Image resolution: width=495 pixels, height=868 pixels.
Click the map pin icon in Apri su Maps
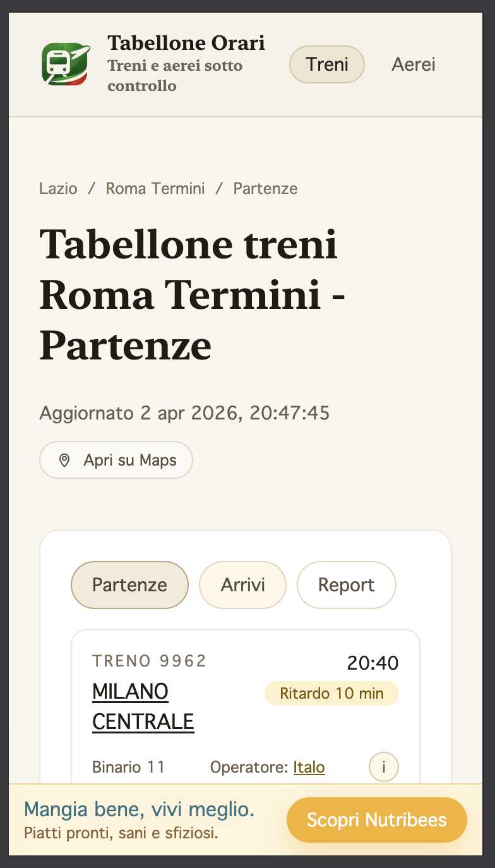coord(64,460)
